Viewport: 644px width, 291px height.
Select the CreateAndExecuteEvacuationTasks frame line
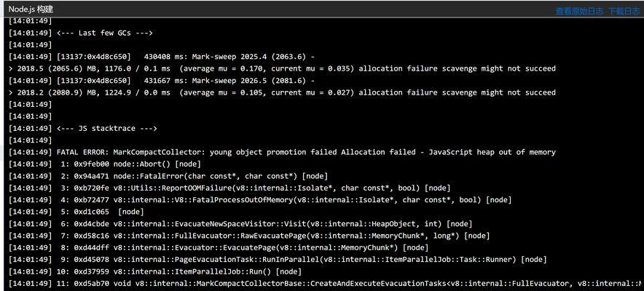tap(325, 283)
